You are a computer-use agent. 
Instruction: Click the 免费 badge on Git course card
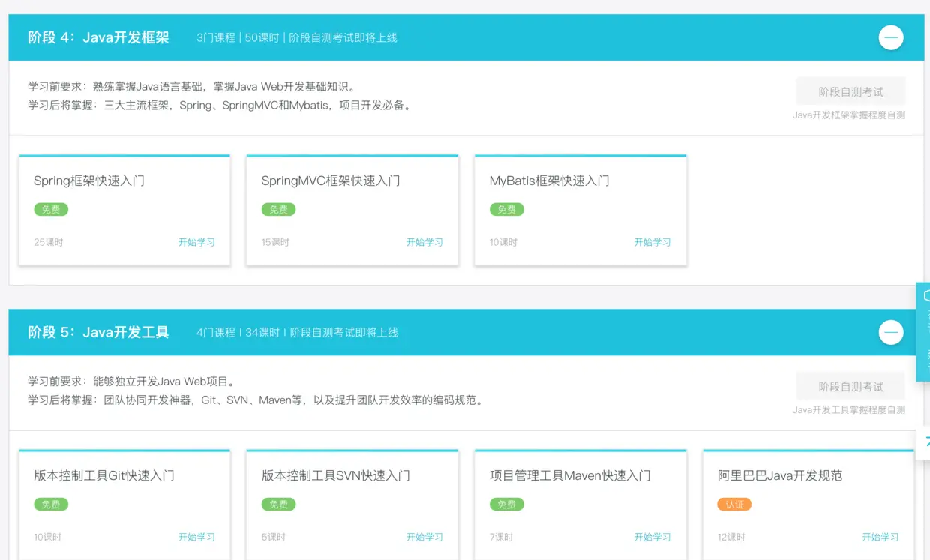[51, 504]
